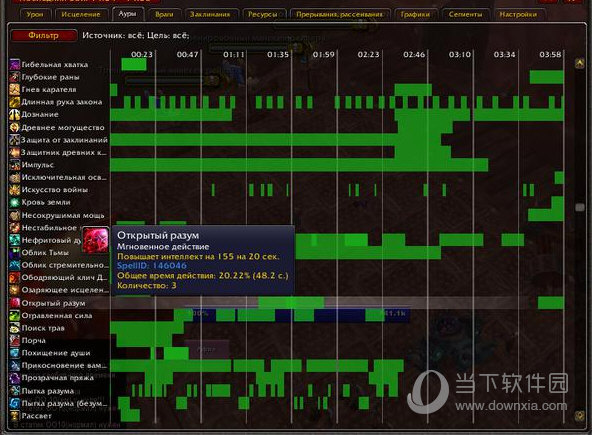Switch to the Графики tab

415,14
